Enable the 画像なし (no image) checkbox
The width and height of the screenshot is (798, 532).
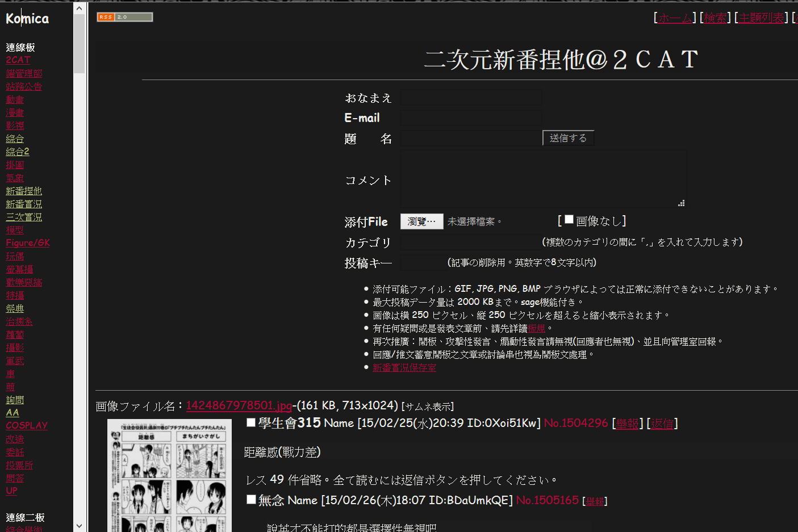click(569, 219)
